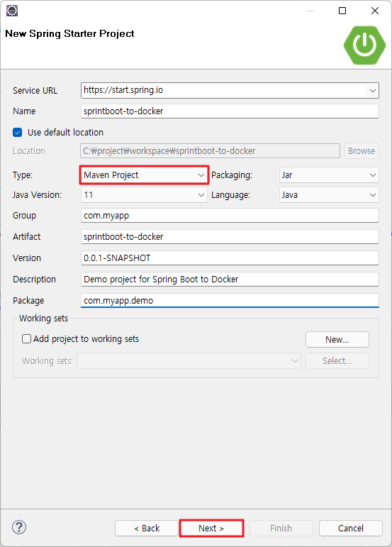Click the Working sets group title
392x547 pixels.
pos(43,318)
